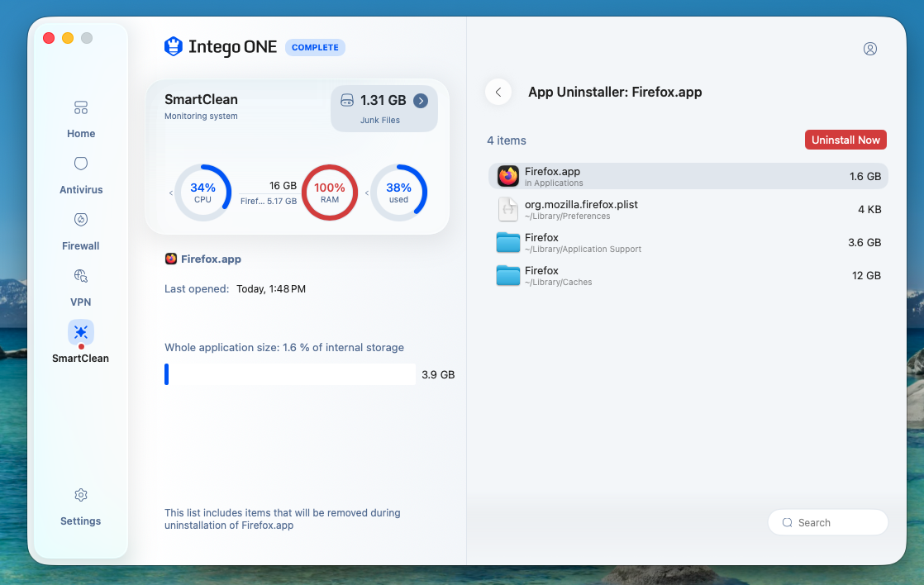
Task: Select Firewall label in sidebar
Action: pos(81,246)
